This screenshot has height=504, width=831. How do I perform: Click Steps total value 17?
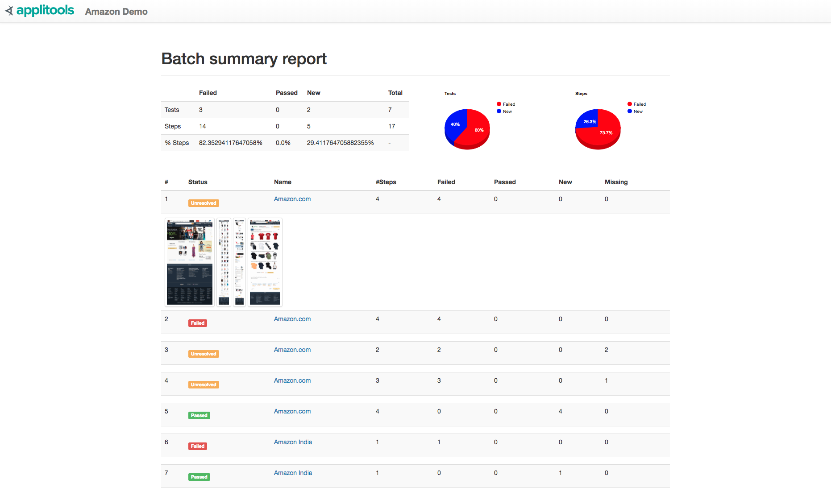pyautogui.click(x=392, y=126)
